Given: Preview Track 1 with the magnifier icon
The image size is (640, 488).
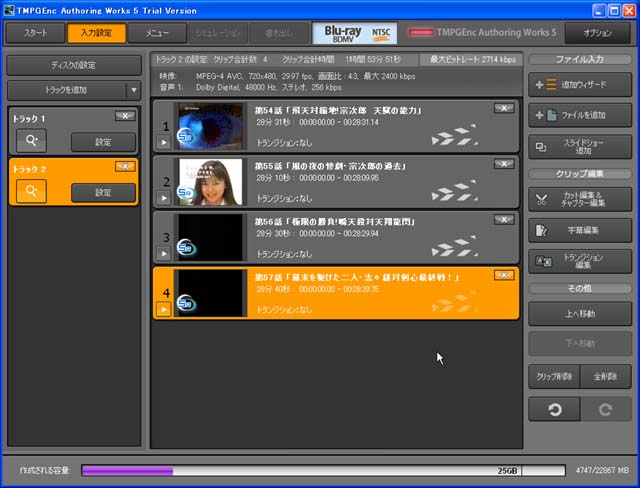Looking at the screenshot, I should [30, 141].
